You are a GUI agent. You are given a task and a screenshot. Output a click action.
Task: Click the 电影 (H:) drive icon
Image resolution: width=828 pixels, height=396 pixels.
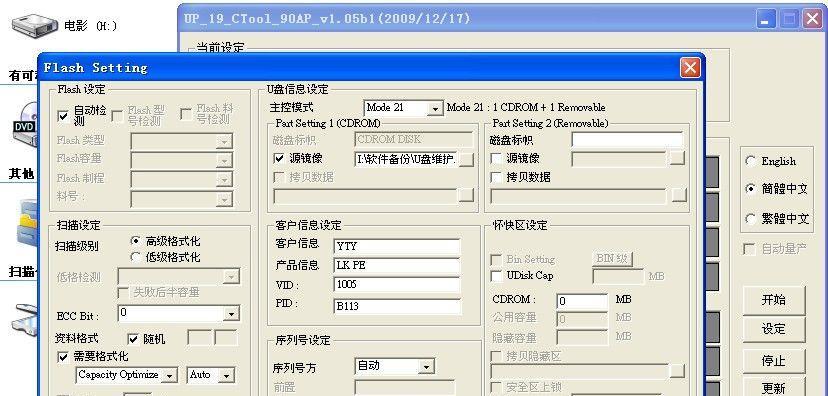34,25
